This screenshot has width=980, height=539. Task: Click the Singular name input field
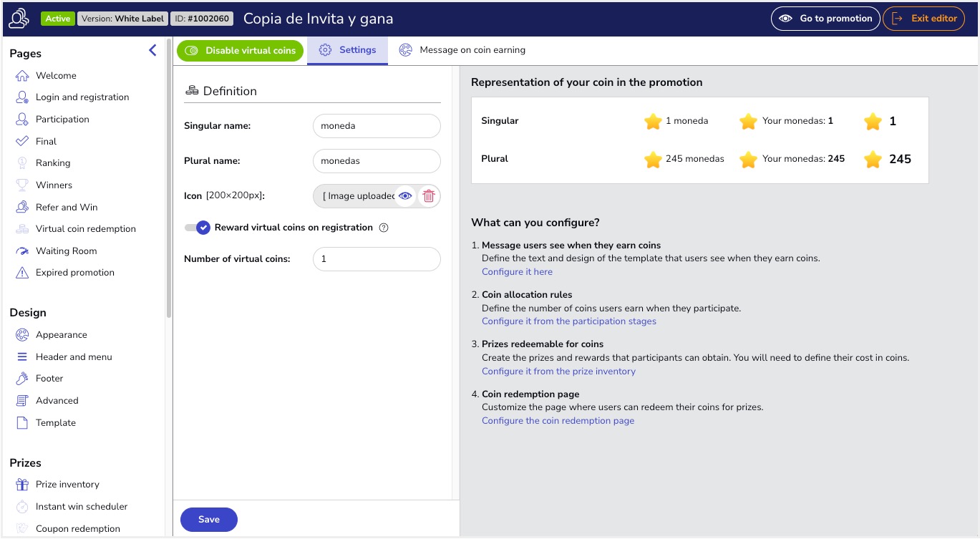[x=377, y=126]
